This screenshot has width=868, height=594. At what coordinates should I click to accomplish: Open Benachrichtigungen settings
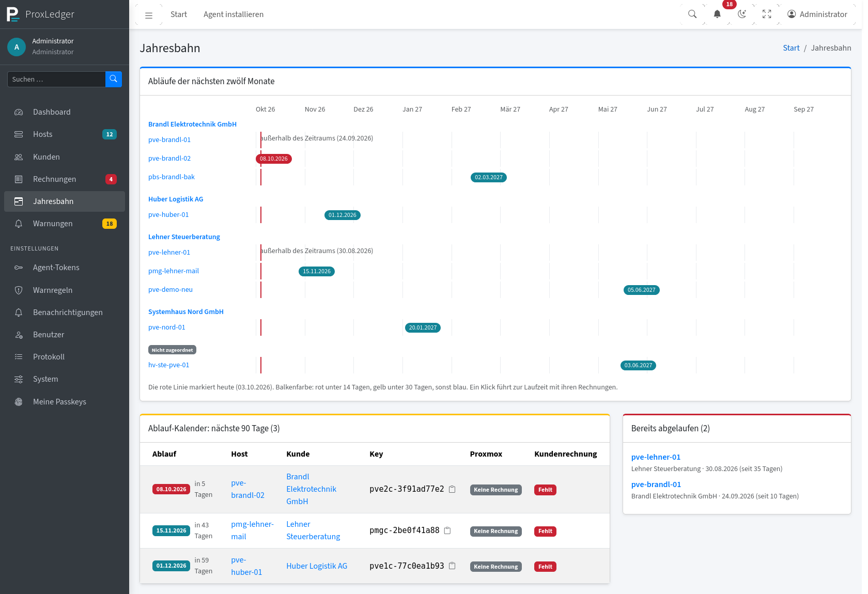(65, 312)
